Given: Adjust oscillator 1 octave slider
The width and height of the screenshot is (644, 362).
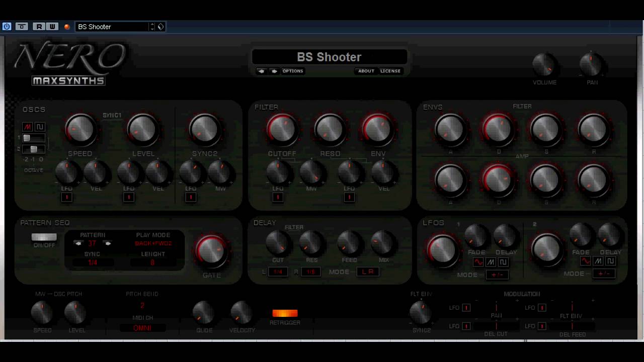Looking at the screenshot, I should tap(33, 138).
